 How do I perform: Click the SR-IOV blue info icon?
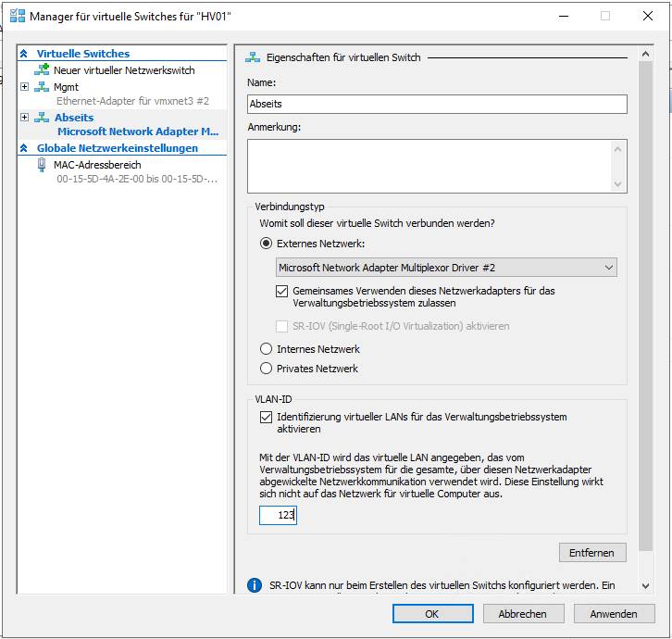point(255,585)
